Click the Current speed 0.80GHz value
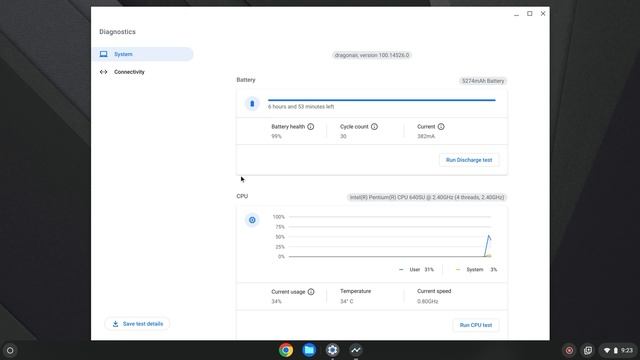Viewport: 640px width, 360px height. (427, 301)
